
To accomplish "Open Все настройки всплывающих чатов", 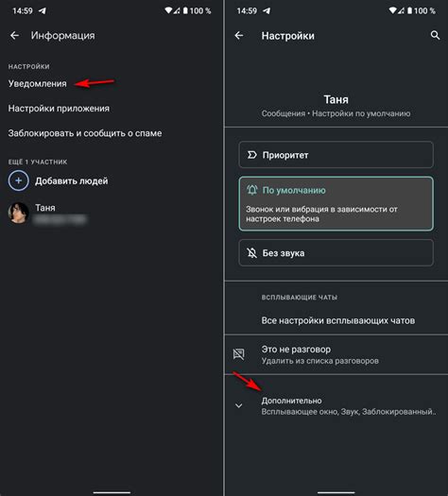I will tap(338, 320).
